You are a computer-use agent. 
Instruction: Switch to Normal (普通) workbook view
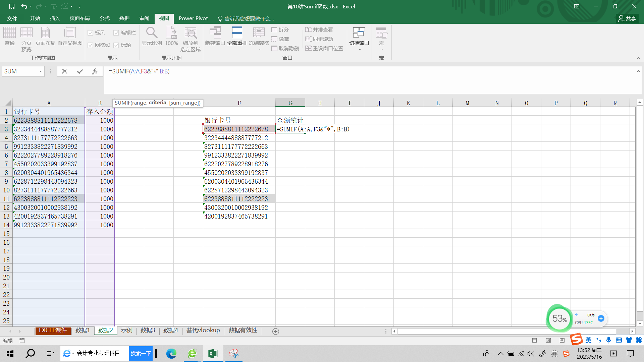pyautogui.click(x=9, y=36)
